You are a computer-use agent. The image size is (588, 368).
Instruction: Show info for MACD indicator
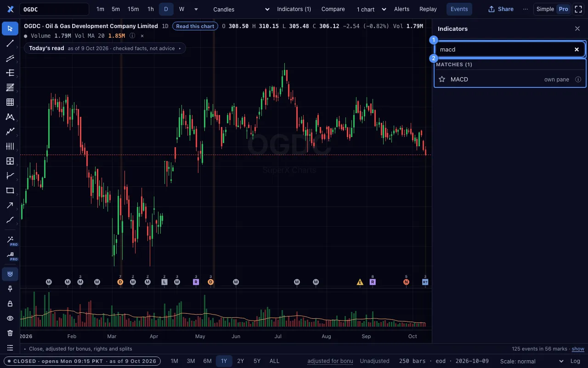[x=578, y=80]
